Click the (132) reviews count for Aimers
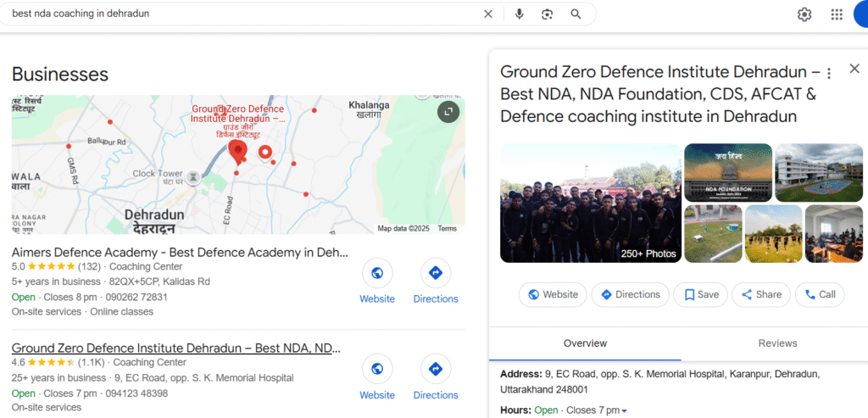 [89, 267]
